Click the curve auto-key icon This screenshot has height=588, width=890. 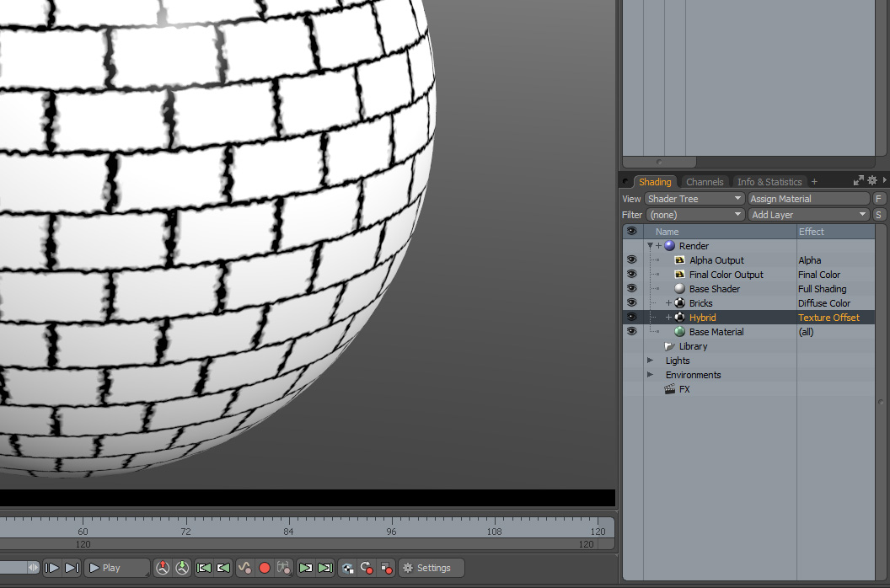[x=244, y=568]
